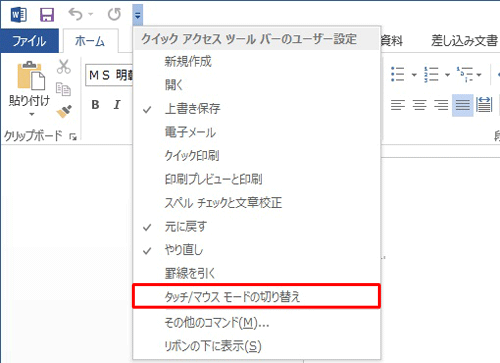500x363 pixels.
Task: Open その他のコマンド(M)...
Action: click(x=256, y=322)
